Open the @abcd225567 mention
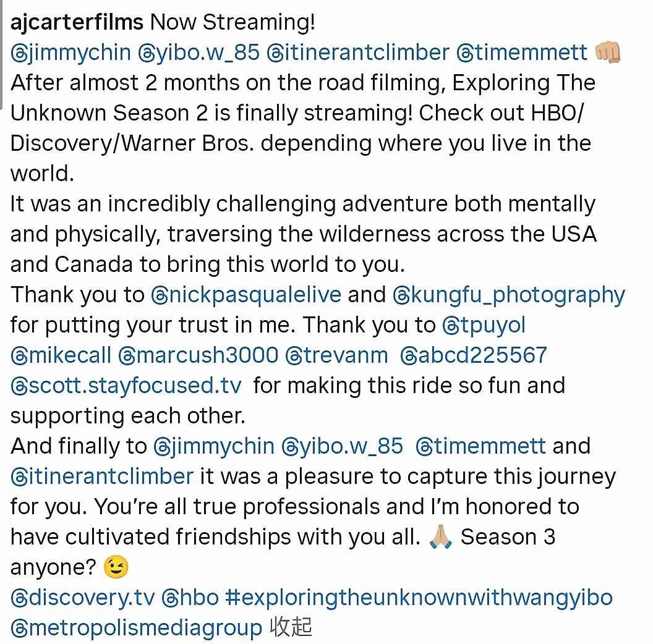This screenshot has width=653, height=644. pos(473,355)
